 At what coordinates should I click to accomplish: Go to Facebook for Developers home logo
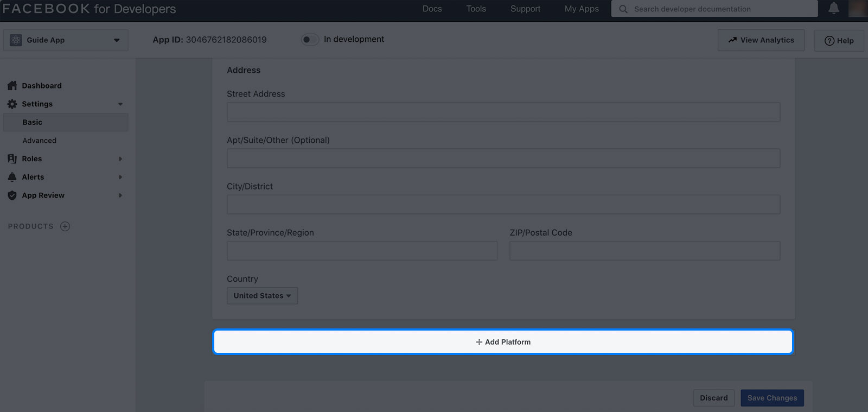(89, 9)
